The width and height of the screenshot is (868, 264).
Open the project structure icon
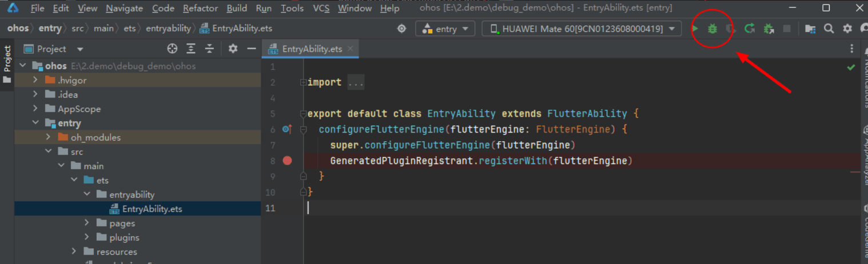tap(810, 29)
